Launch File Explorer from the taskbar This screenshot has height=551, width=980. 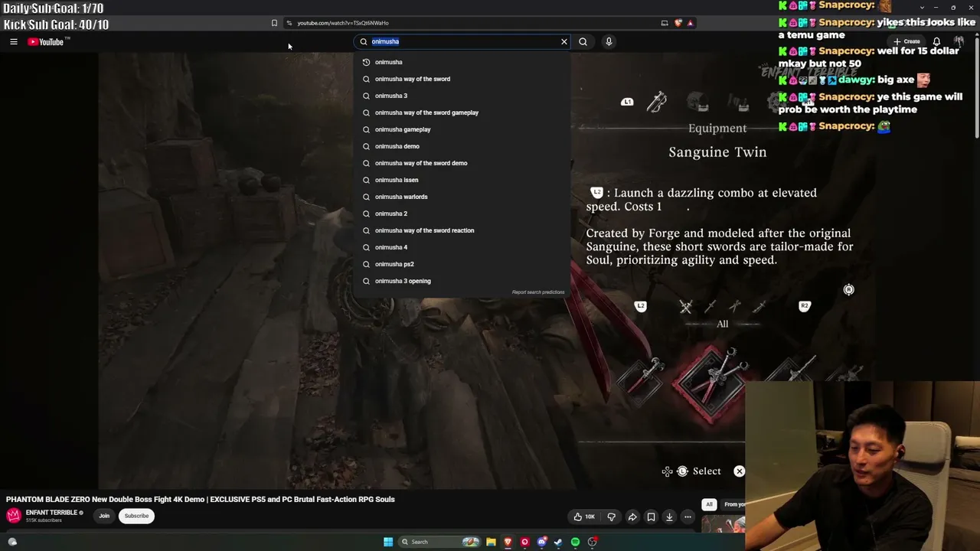click(x=491, y=542)
